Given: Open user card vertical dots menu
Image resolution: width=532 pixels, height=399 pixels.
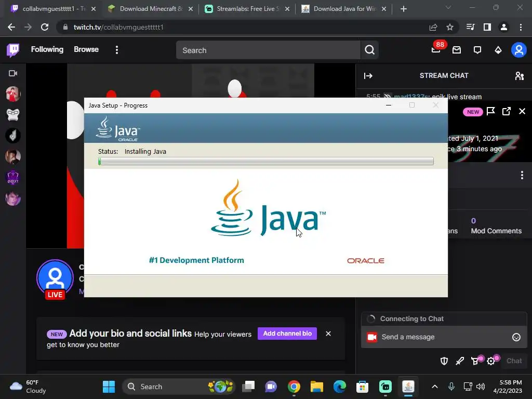Looking at the screenshot, I should pyautogui.click(x=522, y=175).
